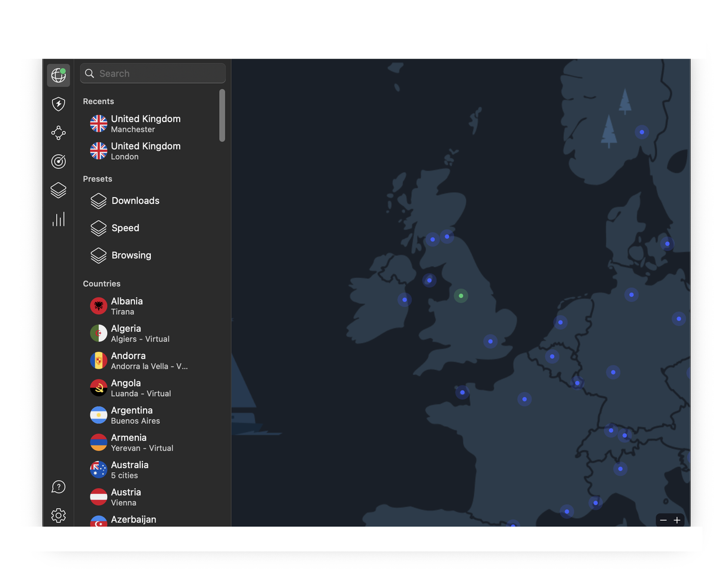
Task: Open help via the question mark icon
Action: pos(58,487)
